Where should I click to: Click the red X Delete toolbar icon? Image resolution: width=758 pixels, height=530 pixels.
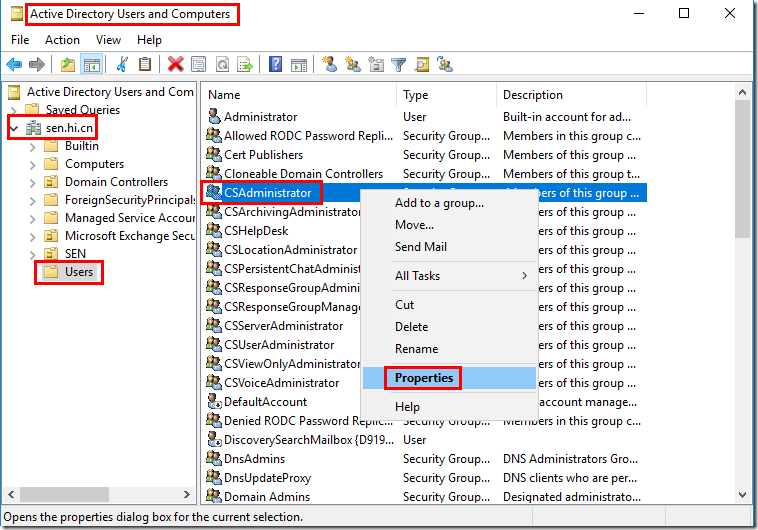[x=175, y=64]
